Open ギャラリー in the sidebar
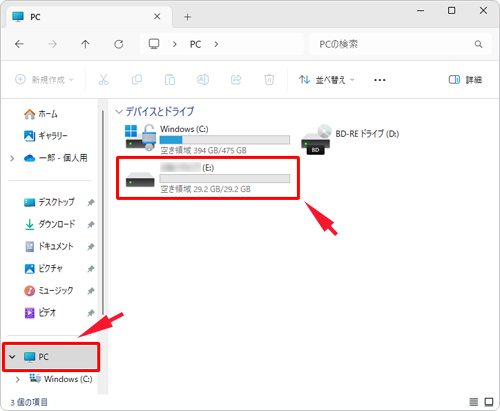 [x=46, y=136]
